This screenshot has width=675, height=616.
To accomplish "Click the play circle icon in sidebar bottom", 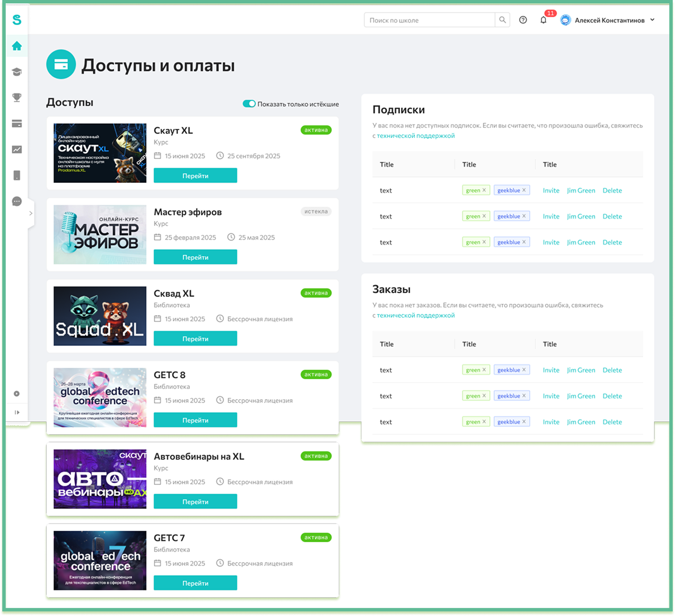I will 17,393.
